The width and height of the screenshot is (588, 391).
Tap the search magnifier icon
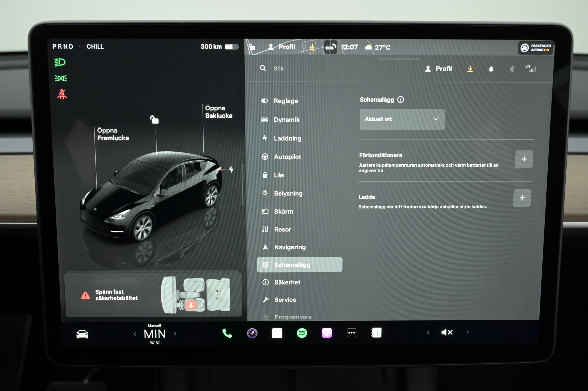pos(263,68)
